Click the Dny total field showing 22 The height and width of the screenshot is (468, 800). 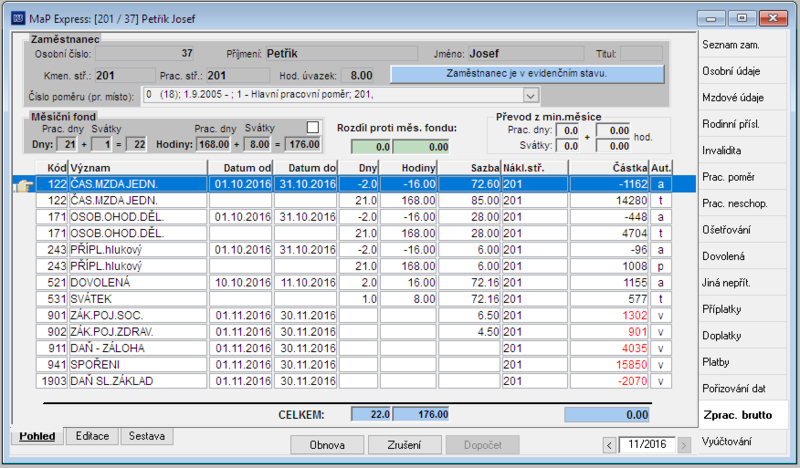(x=136, y=144)
